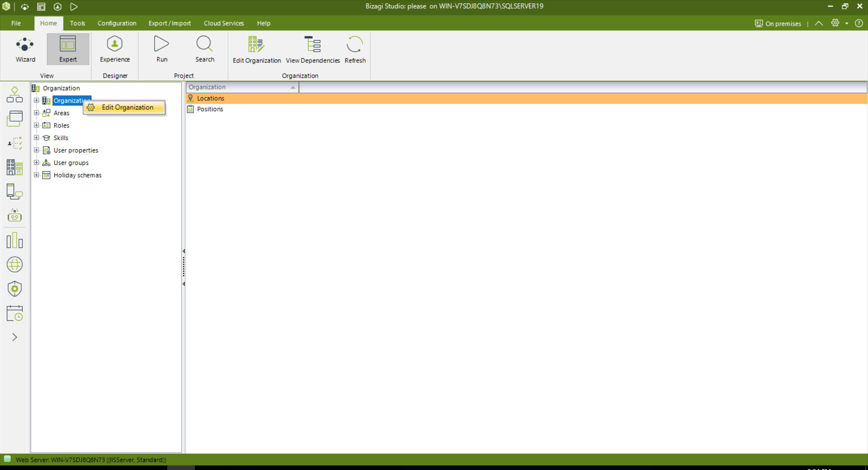This screenshot has height=470, width=868.
Task: Open the device forms sidebar icon
Action: click(14, 192)
